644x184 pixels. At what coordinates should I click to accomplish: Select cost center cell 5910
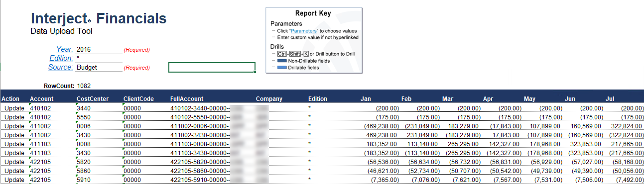click(99, 180)
